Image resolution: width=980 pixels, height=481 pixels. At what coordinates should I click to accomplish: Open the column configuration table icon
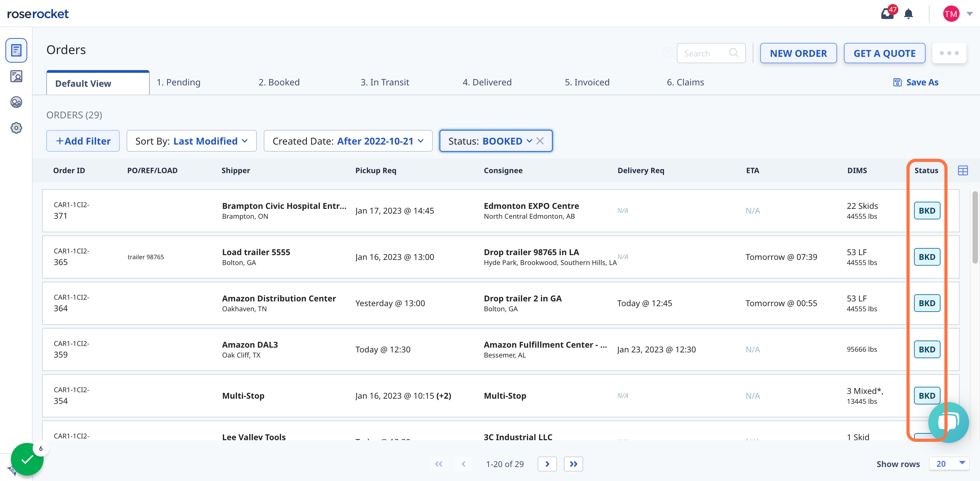click(x=963, y=170)
